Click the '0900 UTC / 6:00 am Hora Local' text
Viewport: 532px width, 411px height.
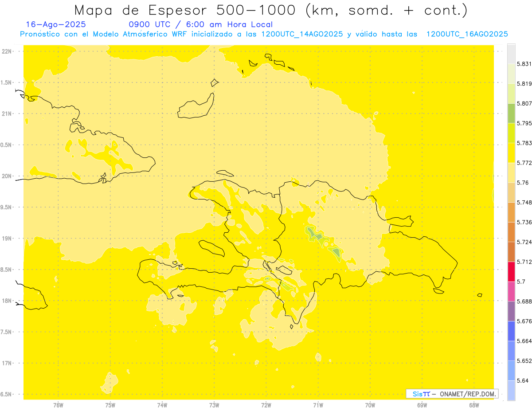pyautogui.click(x=200, y=24)
